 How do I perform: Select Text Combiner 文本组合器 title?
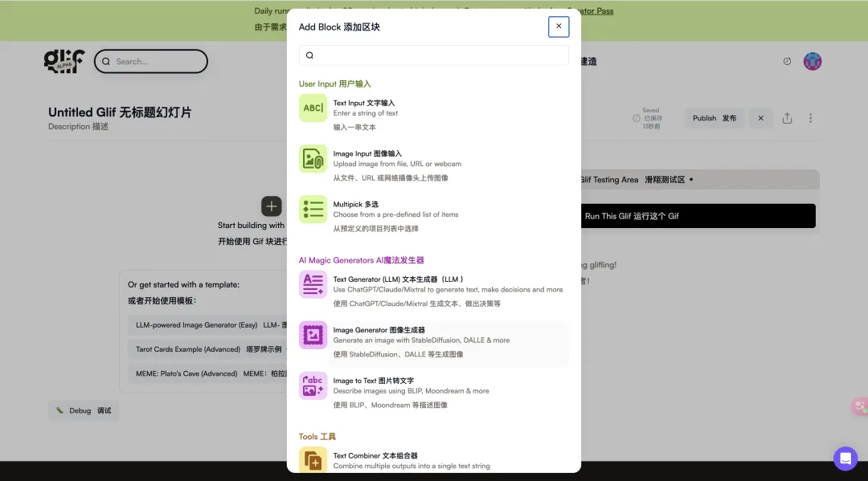[x=375, y=455]
